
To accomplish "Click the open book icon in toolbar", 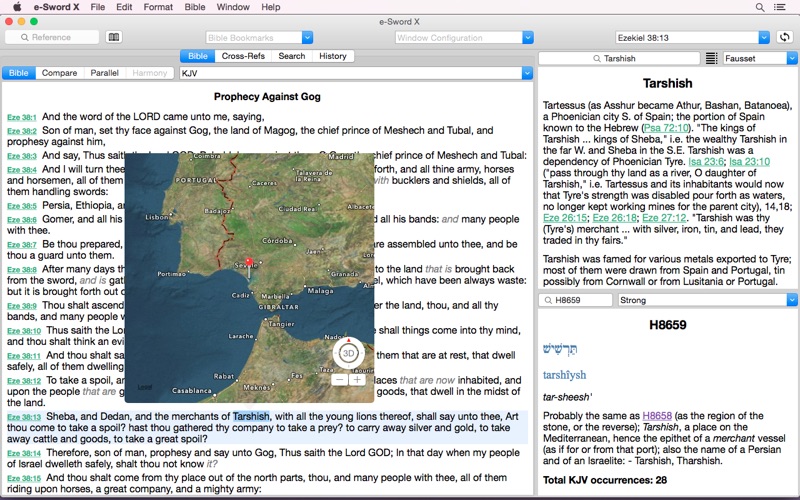I will pyautogui.click(x=114, y=37).
